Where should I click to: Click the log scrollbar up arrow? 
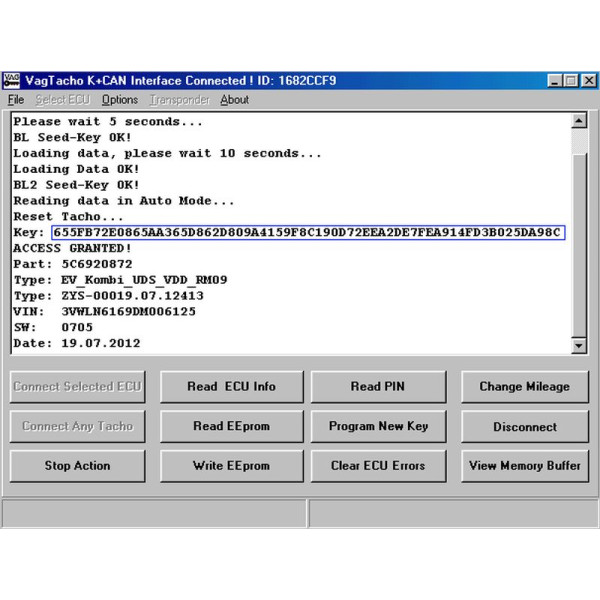[x=578, y=121]
